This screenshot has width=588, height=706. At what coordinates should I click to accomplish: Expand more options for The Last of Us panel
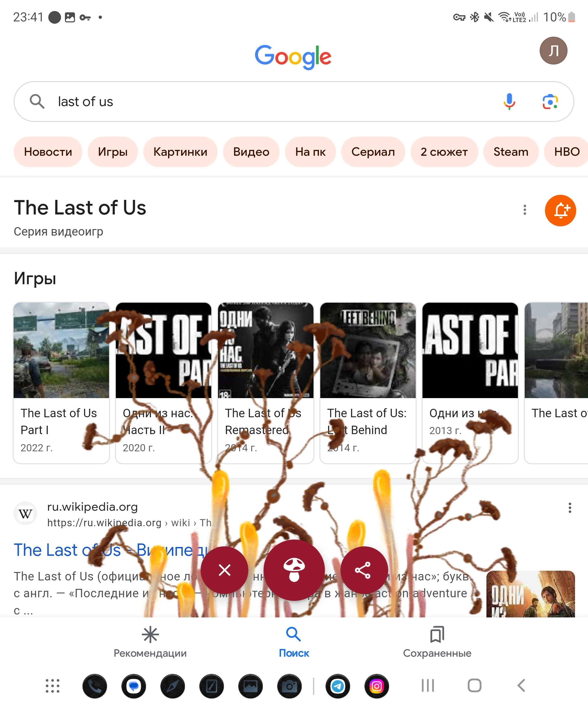click(x=524, y=210)
